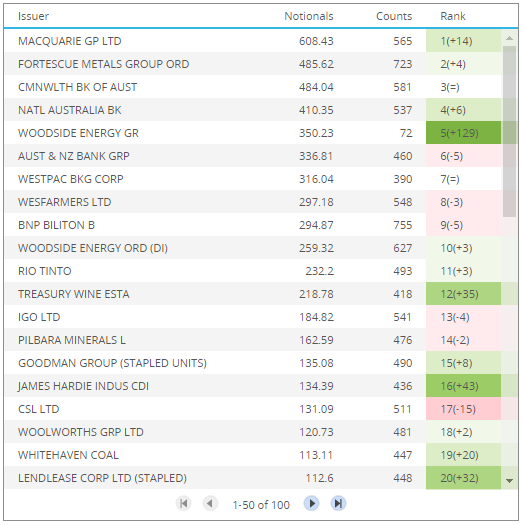The height and width of the screenshot is (525, 523).
Task: Select the MACQUARIE GP LTD row
Action: tap(253, 41)
